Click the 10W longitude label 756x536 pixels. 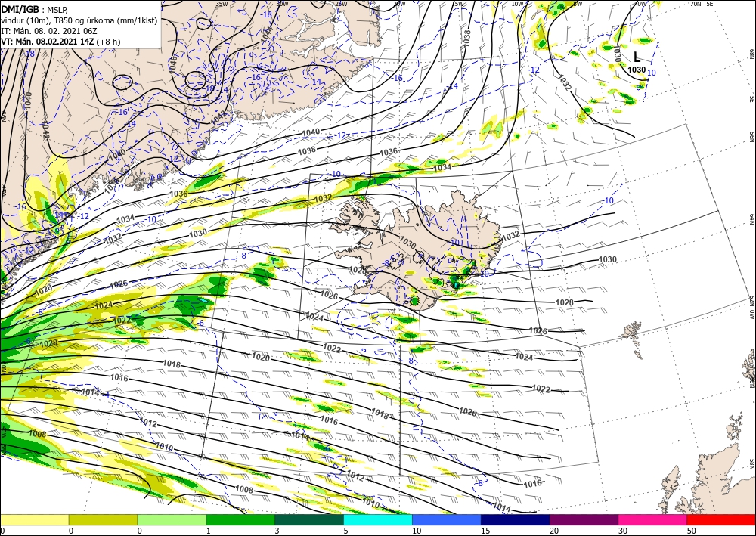[x=517, y=4]
